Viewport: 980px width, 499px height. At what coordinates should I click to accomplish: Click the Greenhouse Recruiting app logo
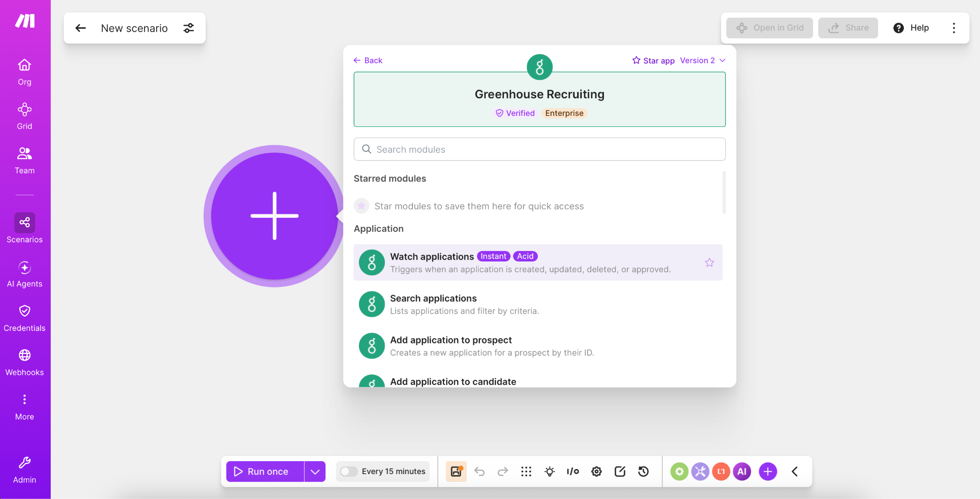click(540, 67)
